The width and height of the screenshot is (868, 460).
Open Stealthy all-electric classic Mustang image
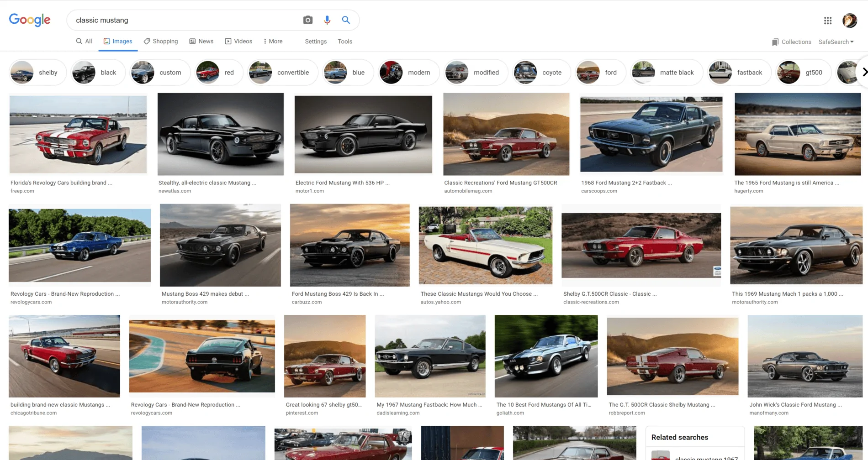pos(221,134)
